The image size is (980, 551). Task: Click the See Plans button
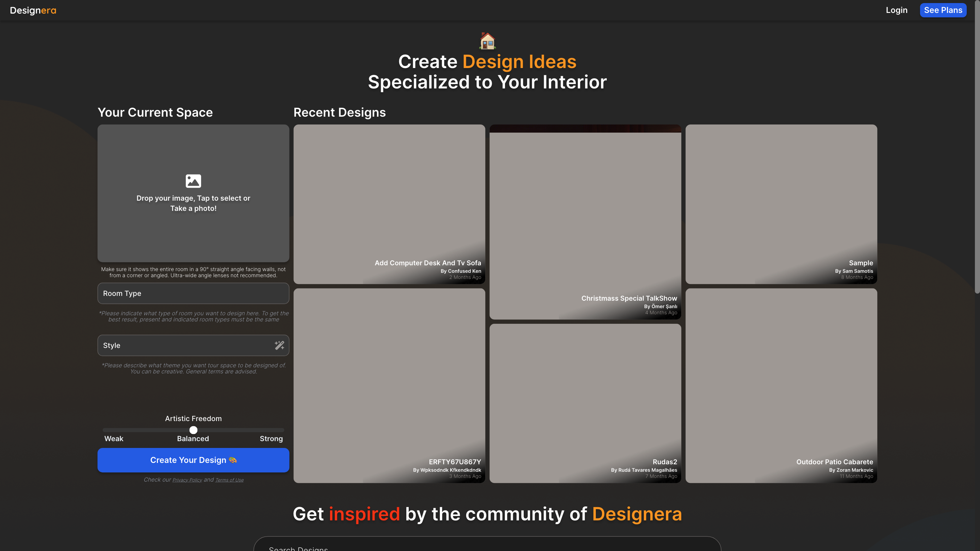(943, 10)
